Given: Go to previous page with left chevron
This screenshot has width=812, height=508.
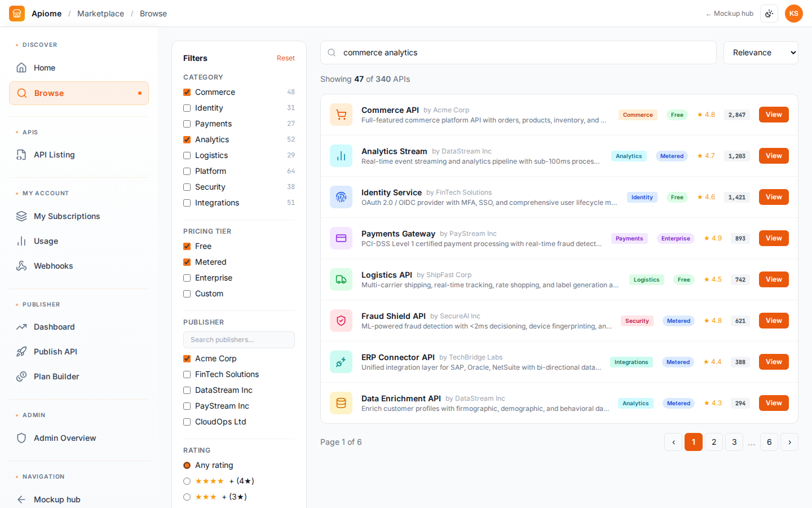Looking at the screenshot, I should tap(673, 442).
